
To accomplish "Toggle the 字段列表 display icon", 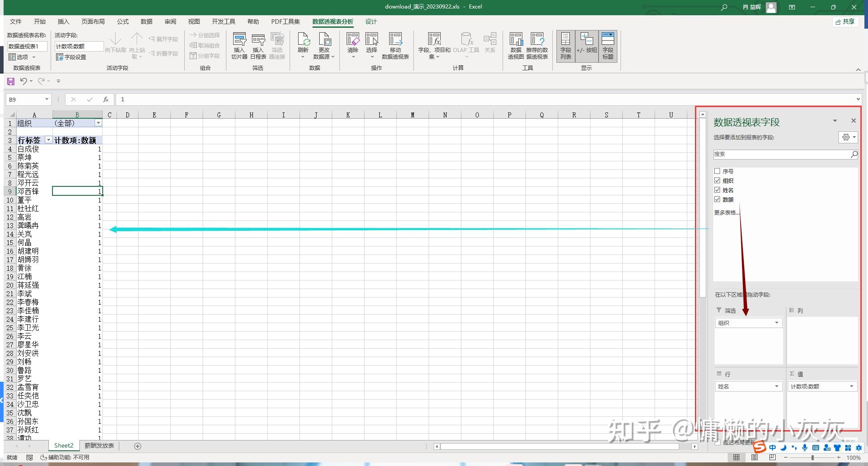I will (x=565, y=45).
